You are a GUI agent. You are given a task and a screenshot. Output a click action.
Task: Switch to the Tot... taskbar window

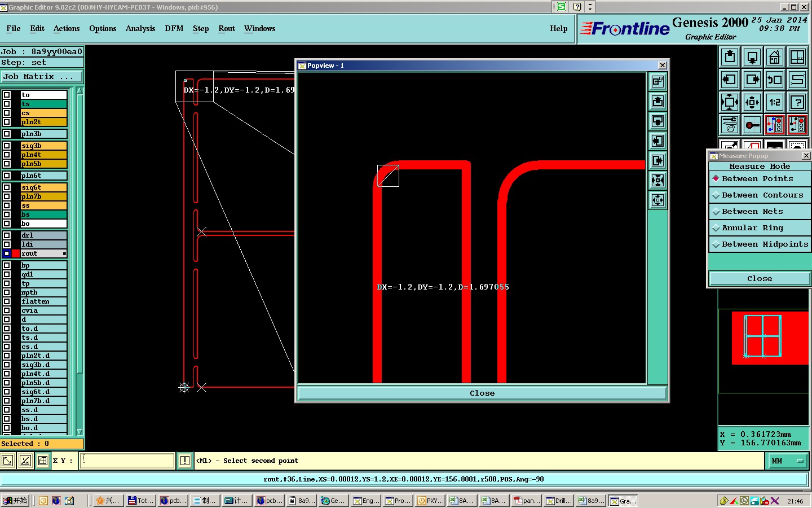140,501
